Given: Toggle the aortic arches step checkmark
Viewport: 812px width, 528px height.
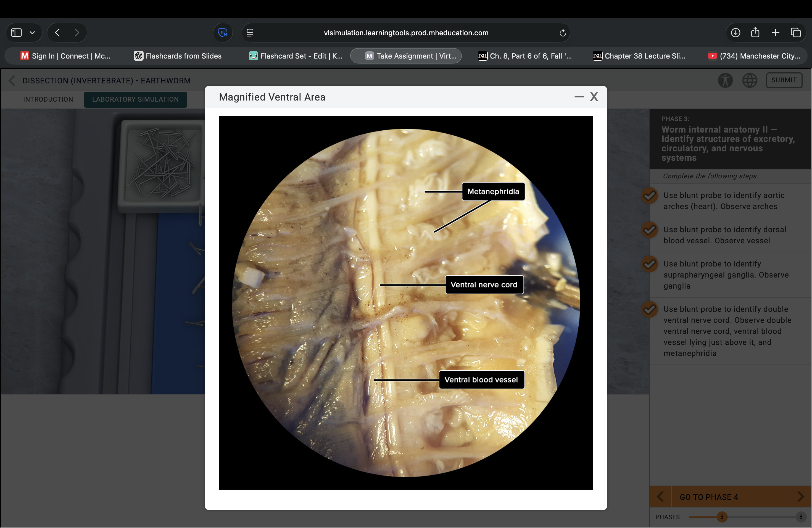Looking at the screenshot, I should [x=649, y=196].
